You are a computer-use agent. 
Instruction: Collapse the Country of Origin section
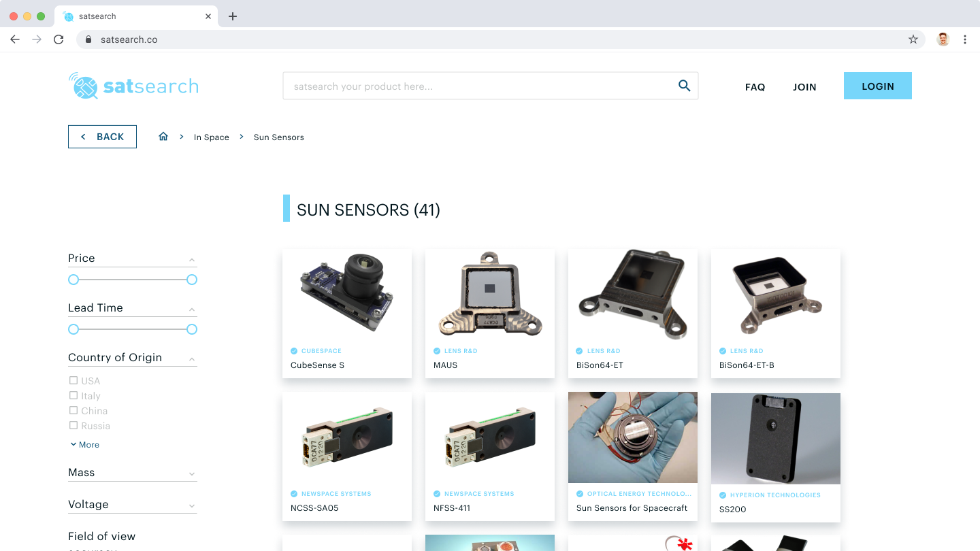click(x=192, y=359)
